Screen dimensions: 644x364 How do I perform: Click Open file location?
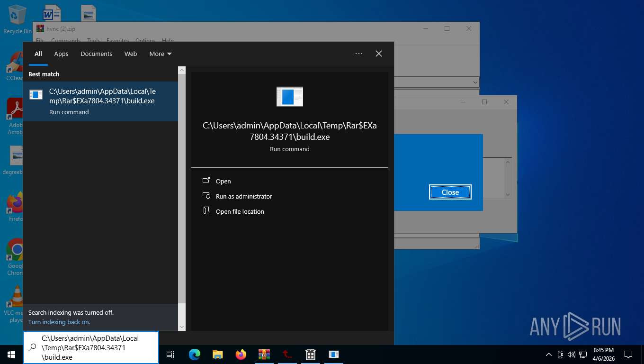click(x=240, y=211)
